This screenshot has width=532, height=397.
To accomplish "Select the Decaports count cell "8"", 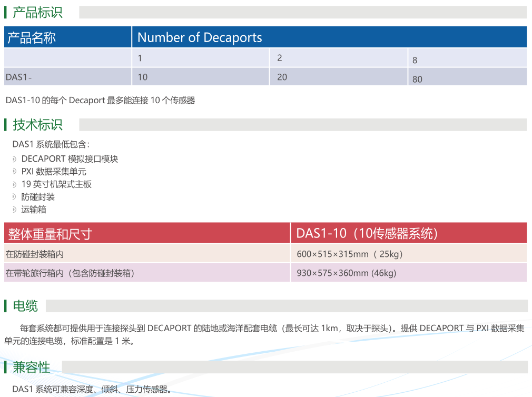I will [x=467, y=57].
